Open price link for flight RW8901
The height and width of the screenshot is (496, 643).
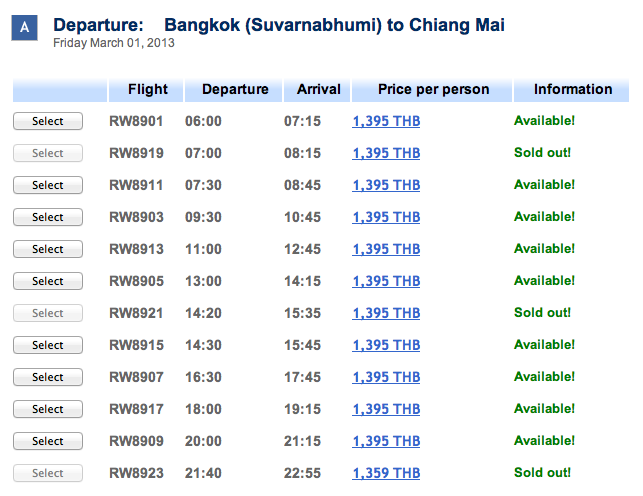pyautogui.click(x=386, y=121)
